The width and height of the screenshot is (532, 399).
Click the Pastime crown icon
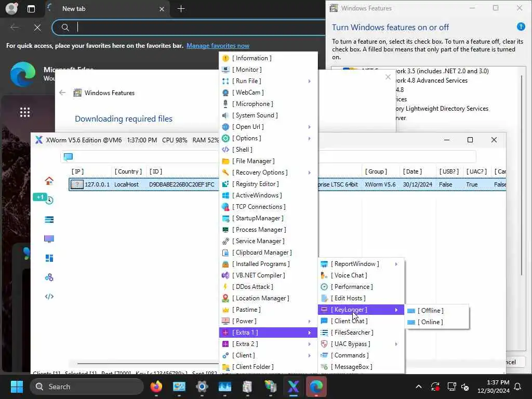point(225,310)
